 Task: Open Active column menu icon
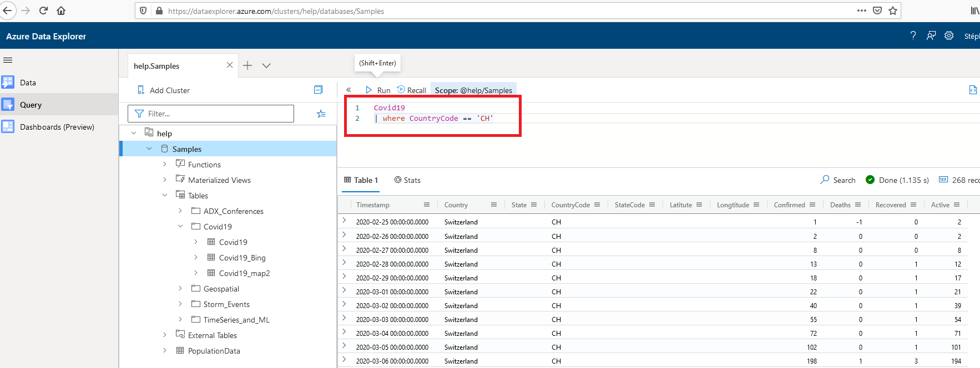tap(957, 205)
